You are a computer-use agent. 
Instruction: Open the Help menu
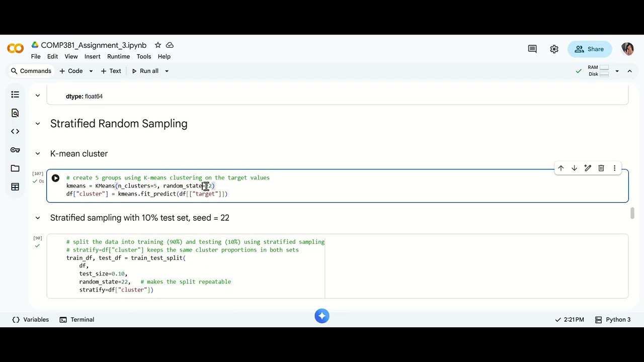tap(164, 57)
